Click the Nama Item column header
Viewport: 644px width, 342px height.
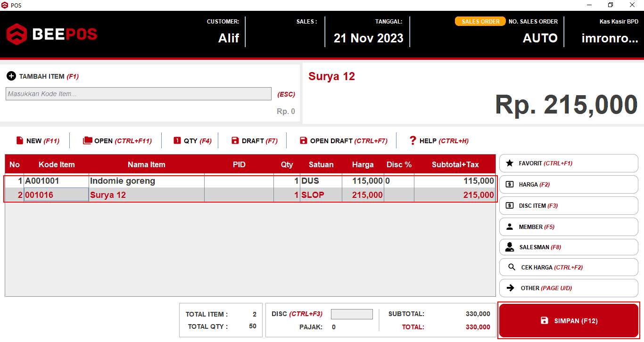tap(147, 164)
